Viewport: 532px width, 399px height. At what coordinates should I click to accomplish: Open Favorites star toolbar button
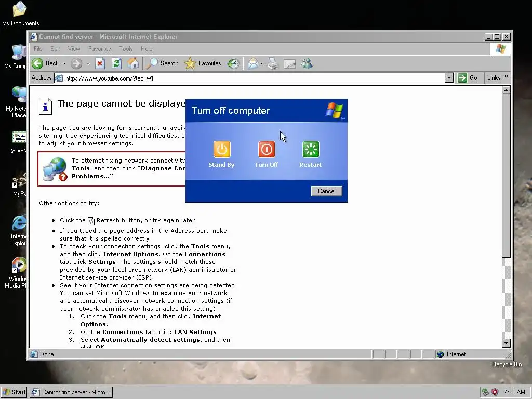click(203, 63)
